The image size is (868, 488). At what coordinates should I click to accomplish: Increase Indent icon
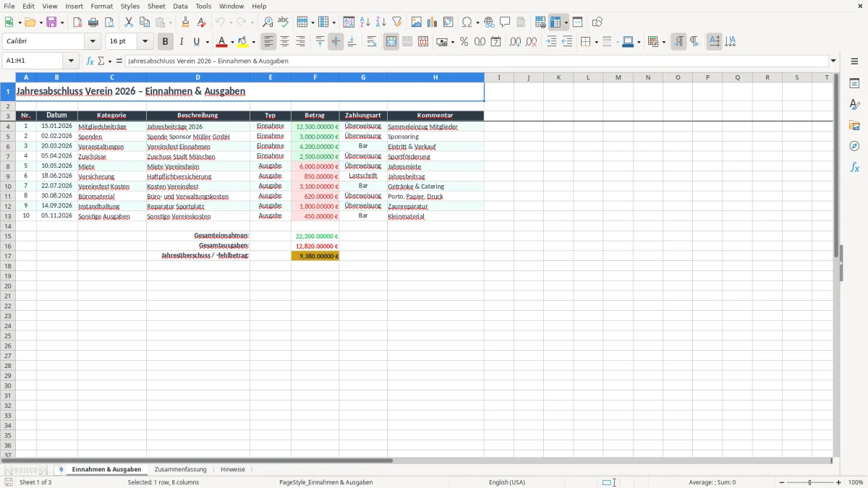pos(551,42)
